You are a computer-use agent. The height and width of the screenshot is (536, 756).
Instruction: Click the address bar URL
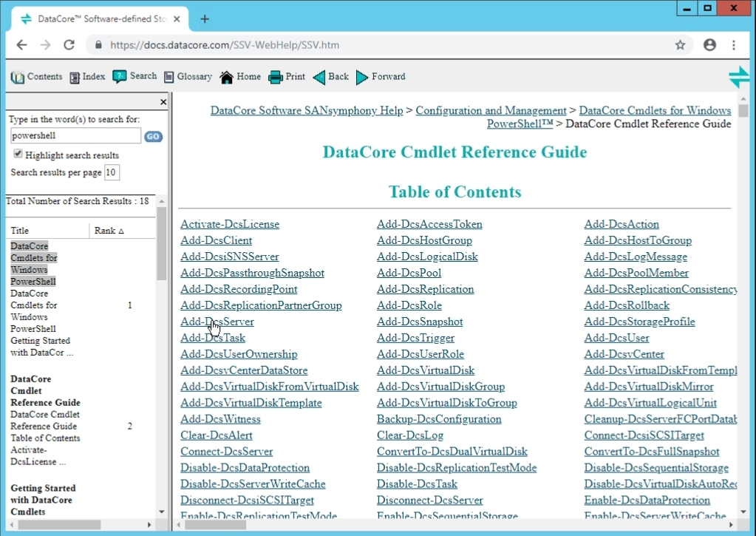[x=225, y=45]
